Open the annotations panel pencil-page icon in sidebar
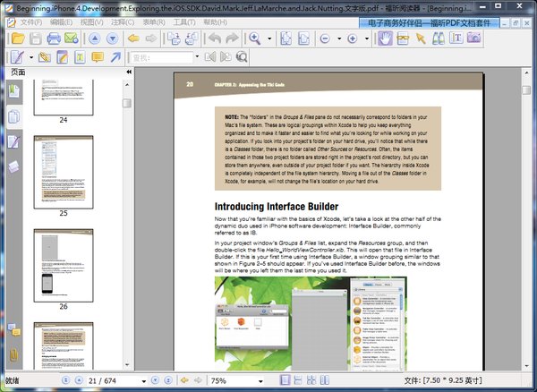This screenshot has width=537, height=392. [x=14, y=141]
